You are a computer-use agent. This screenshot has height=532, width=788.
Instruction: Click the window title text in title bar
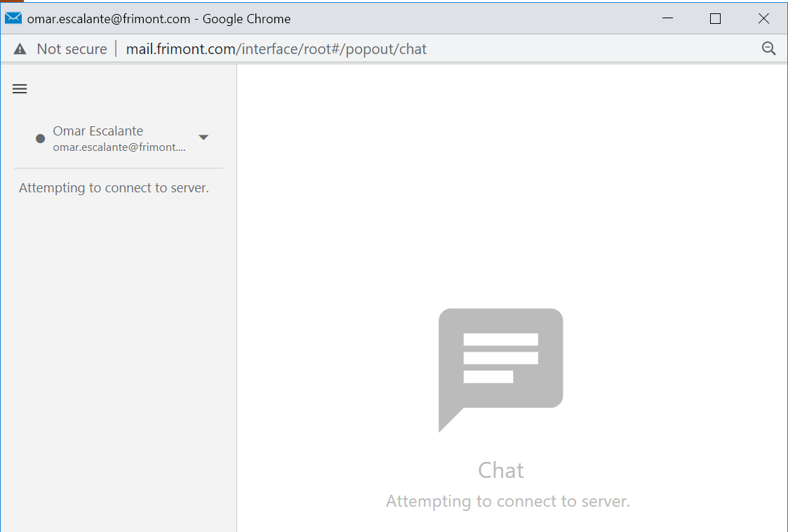(159, 19)
